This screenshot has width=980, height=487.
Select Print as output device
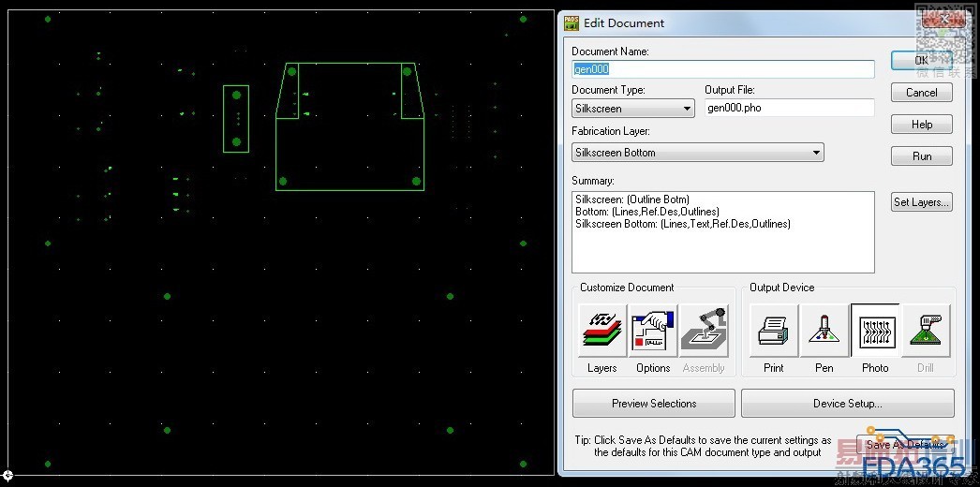(x=774, y=331)
